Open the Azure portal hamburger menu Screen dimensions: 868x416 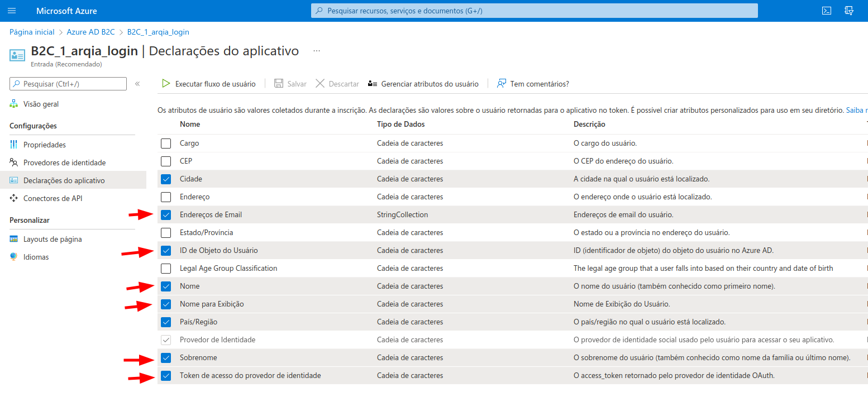click(12, 11)
